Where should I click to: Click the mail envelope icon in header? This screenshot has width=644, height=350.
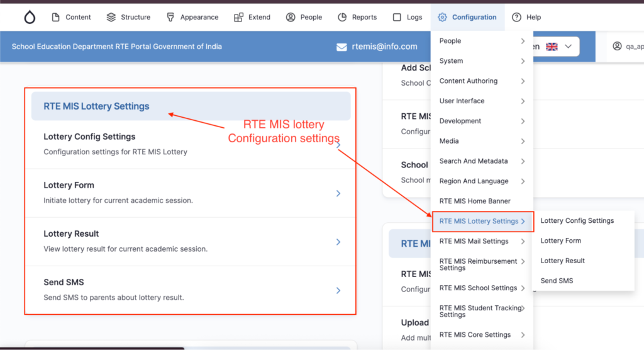341,47
